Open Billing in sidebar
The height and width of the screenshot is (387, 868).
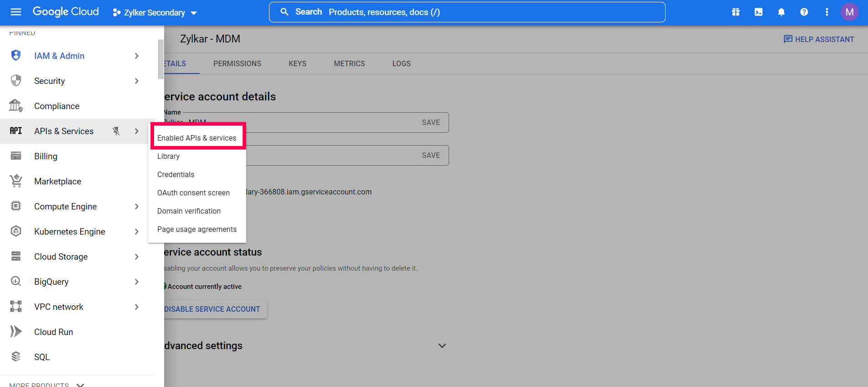click(x=46, y=156)
